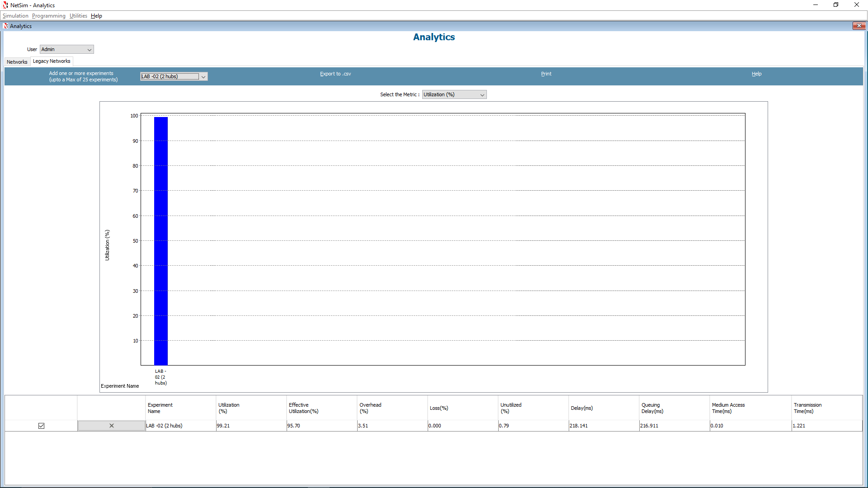Open the Simulation menu

(15, 16)
